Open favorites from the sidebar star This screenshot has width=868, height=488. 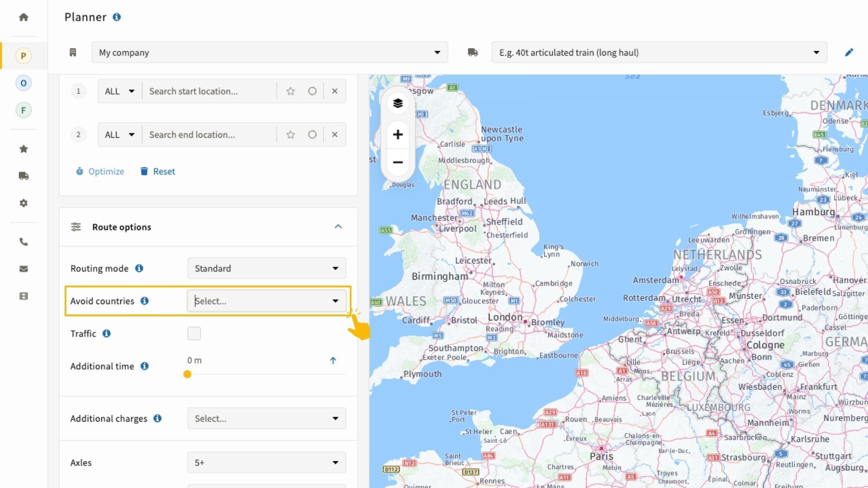pos(24,149)
